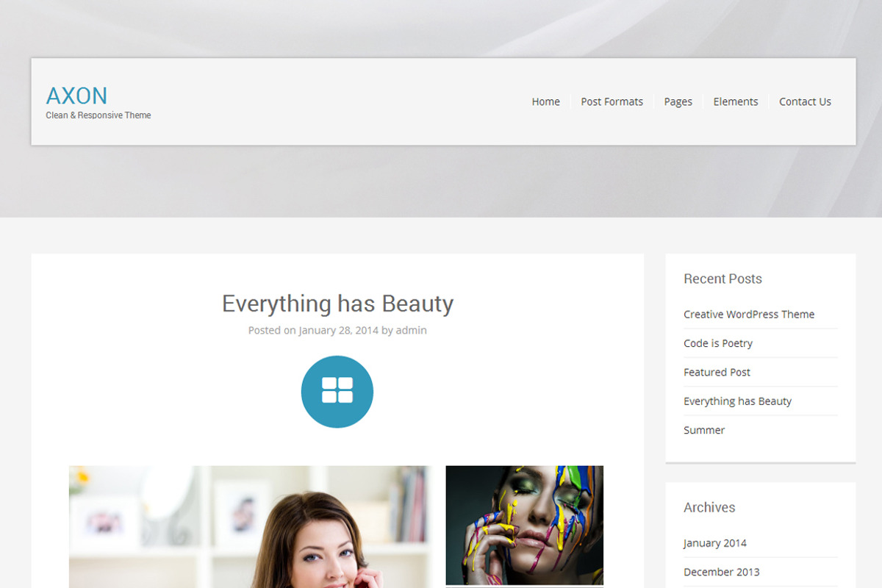The height and width of the screenshot is (588, 882).
Task: Open the Post Formats menu item
Action: point(612,101)
